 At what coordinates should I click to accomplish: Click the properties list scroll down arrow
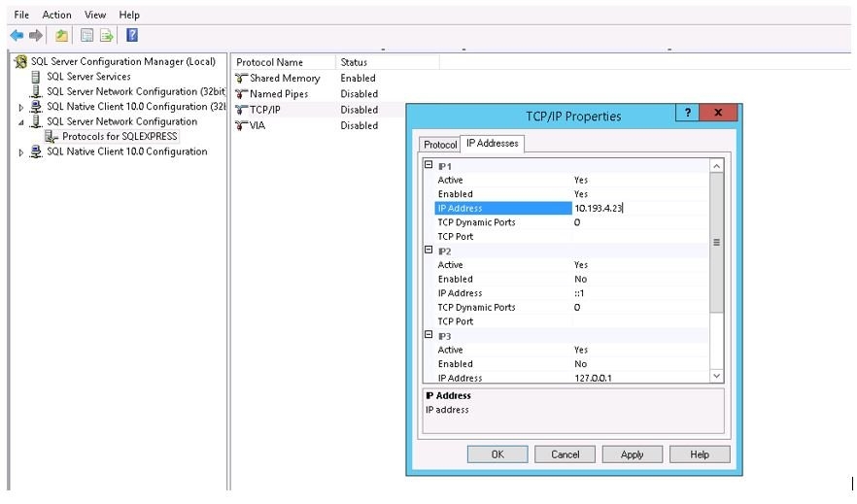pyautogui.click(x=717, y=376)
